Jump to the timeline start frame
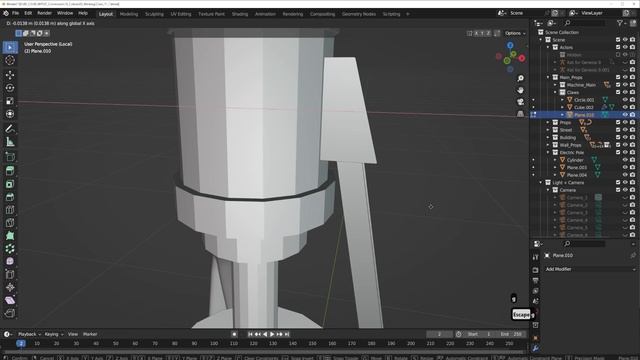Screen dimensions: 640x360 pos(250,334)
